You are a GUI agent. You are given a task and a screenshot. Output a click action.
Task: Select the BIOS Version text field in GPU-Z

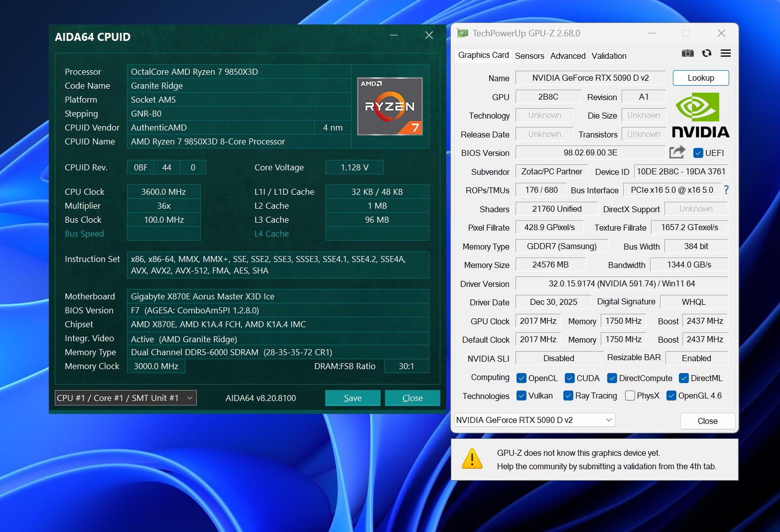(x=591, y=152)
